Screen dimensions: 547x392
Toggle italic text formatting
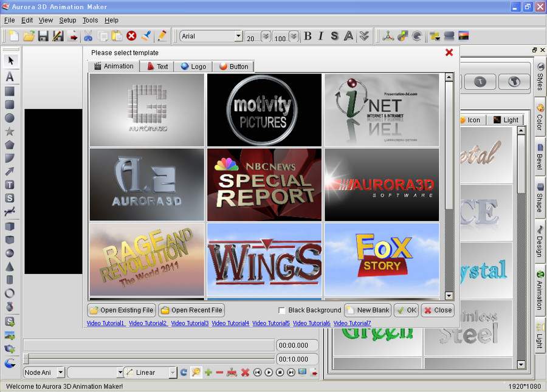(x=321, y=36)
